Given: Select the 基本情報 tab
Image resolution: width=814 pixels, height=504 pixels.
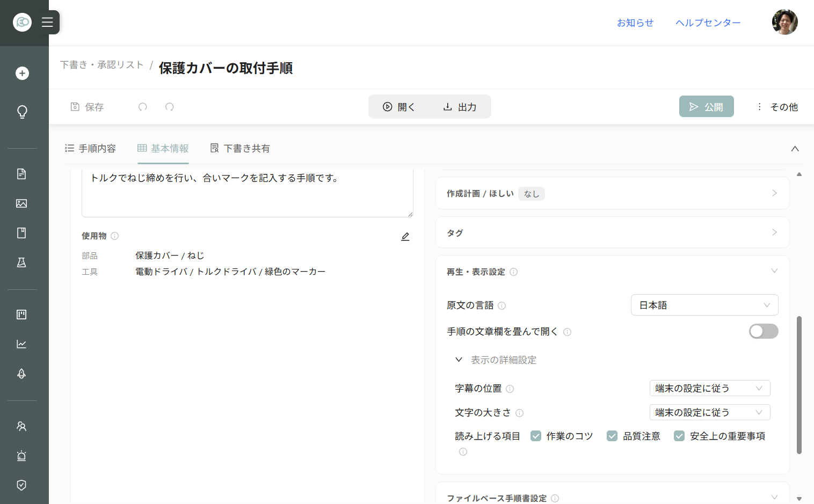Looking at the screenshot, I should (163, 149).
